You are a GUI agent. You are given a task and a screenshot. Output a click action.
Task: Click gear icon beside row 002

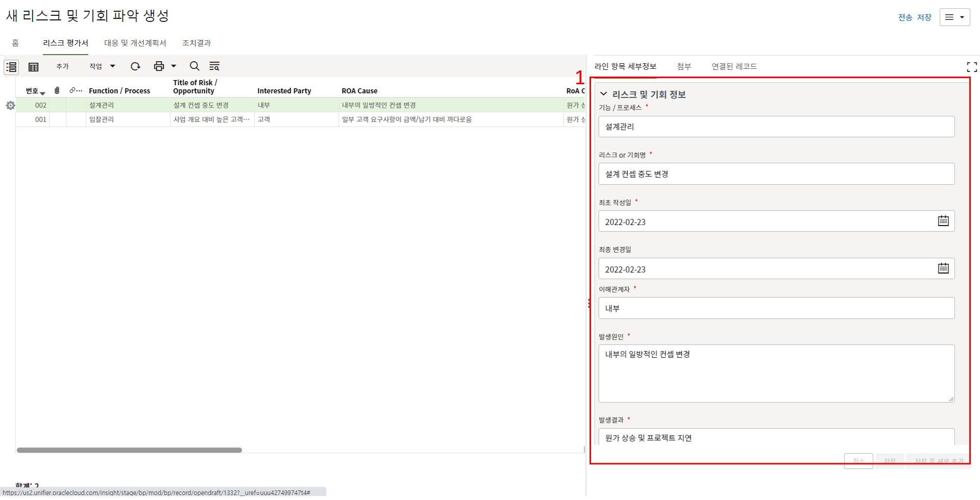click(10, 106)
